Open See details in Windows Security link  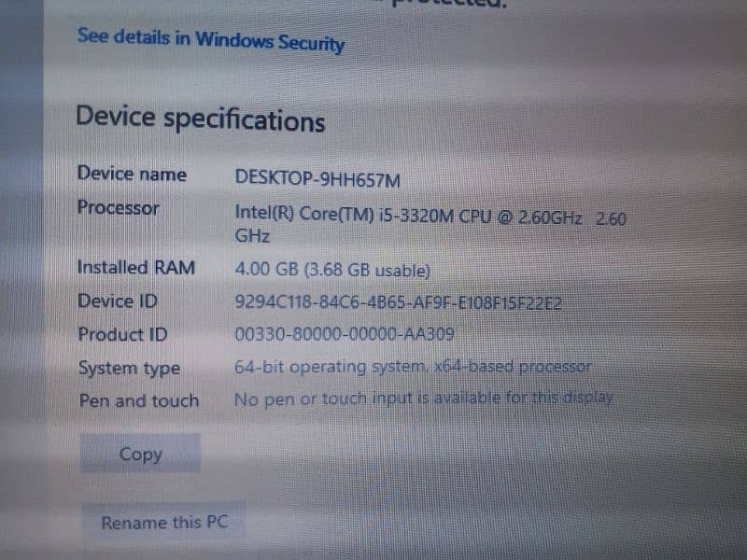[211, 39]
